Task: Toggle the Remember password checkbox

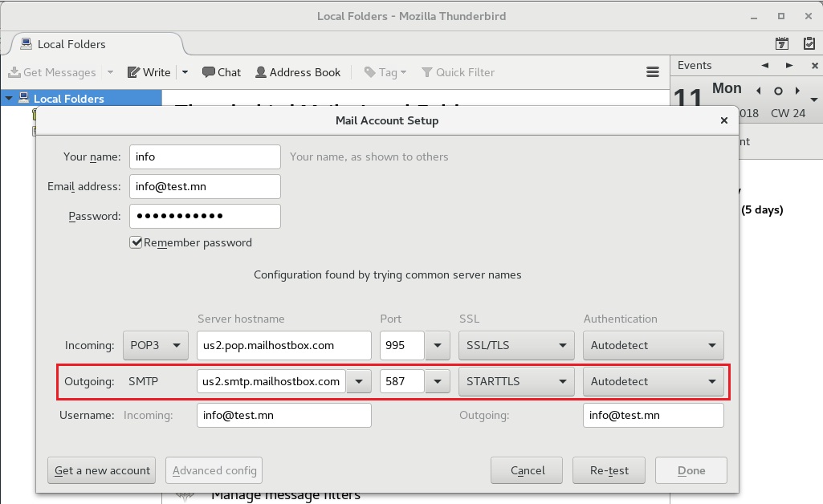Action: click(136, 242)
